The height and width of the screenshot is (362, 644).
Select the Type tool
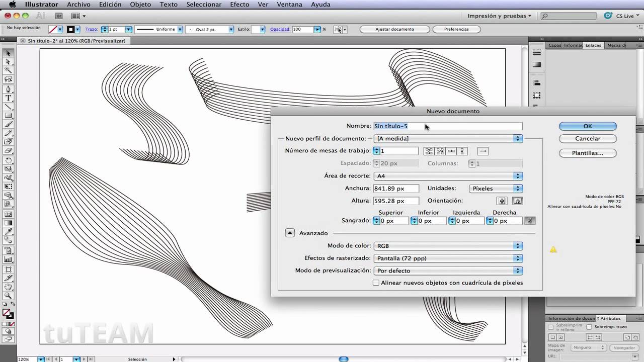[x=8, y=98]
